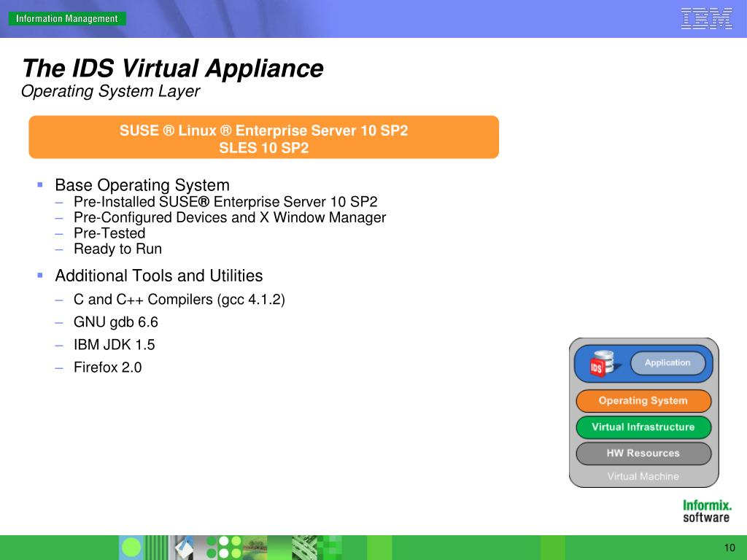The image size is (747, 560).
Task: Click the slide title The IDS Virtual Appliance
Action: [172, 68]
